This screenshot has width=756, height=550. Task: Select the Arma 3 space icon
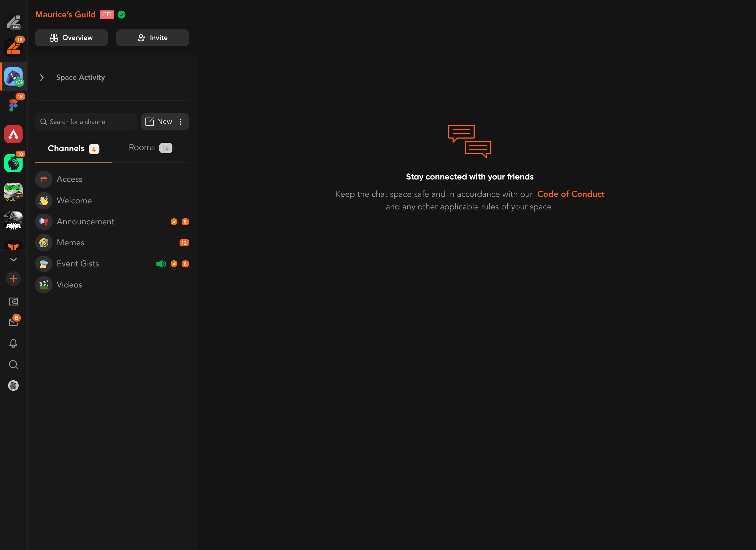(13, 220)
